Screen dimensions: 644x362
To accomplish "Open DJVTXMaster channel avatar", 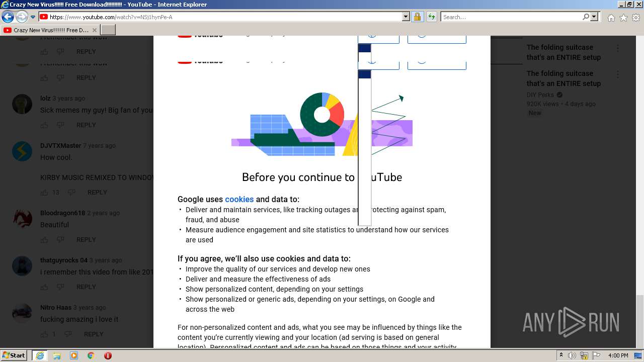I will [22, 151].
